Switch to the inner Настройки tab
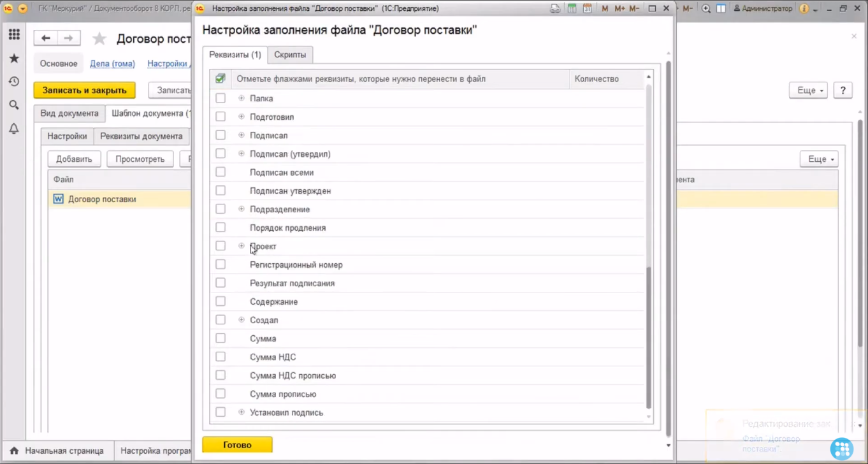 click(67, 136)
